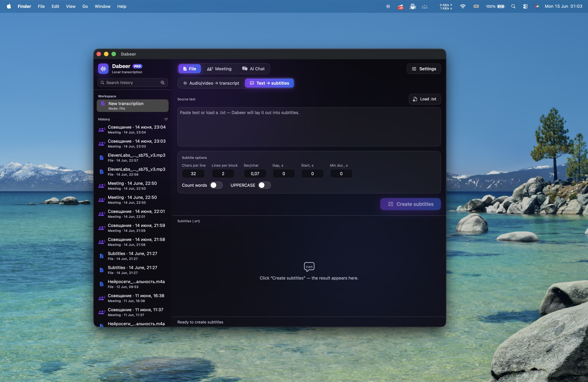Image resolution: width=588 pixels, height=382 pixels.
Task: Click the Spotlight search icon in menu bar
Action: tap(513, 6)
